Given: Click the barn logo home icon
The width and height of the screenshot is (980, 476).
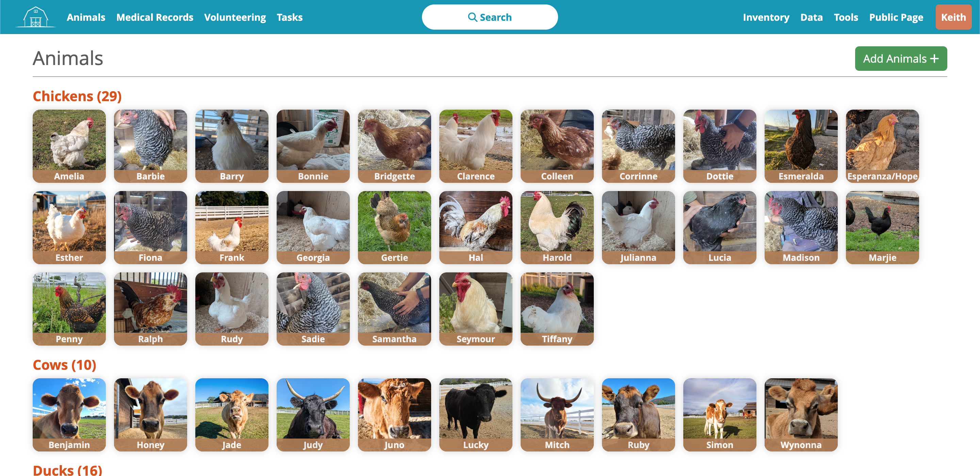Looking at the screenshot, I should point(35,17).
